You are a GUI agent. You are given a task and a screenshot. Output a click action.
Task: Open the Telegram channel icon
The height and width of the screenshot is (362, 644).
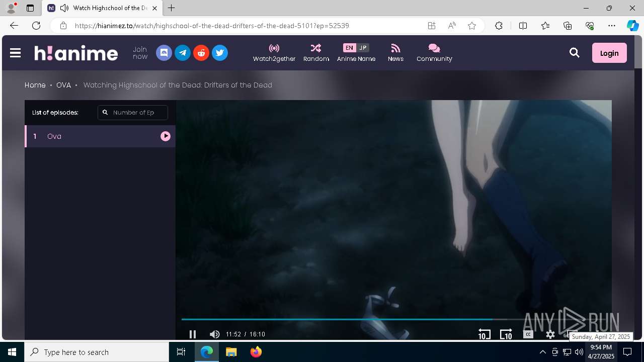point(183,53)
